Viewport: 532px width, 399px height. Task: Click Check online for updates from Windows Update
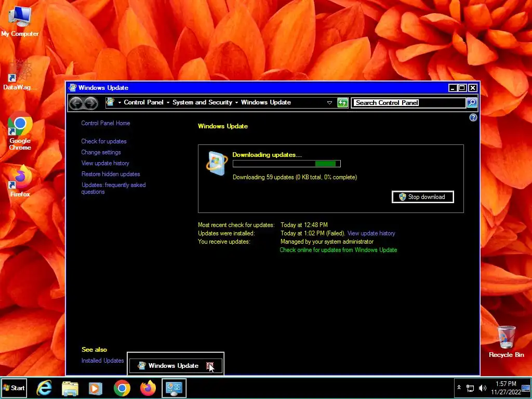point(338,250)
